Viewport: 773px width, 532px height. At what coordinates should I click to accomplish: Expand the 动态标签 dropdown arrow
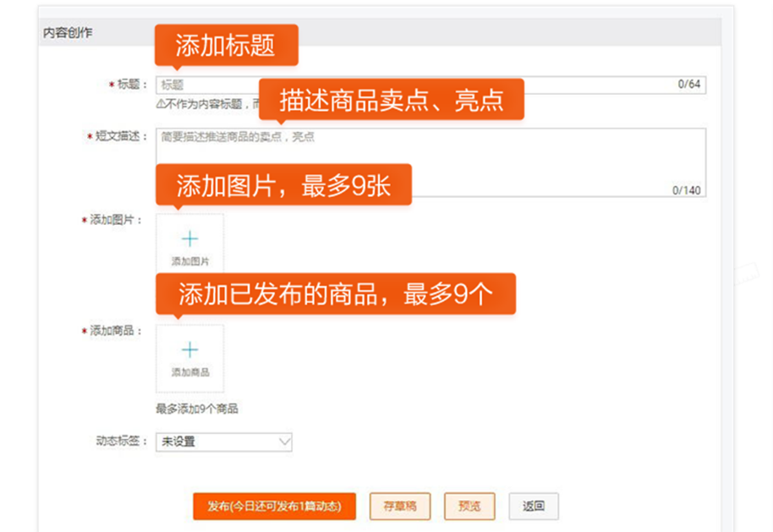point(283,442)
